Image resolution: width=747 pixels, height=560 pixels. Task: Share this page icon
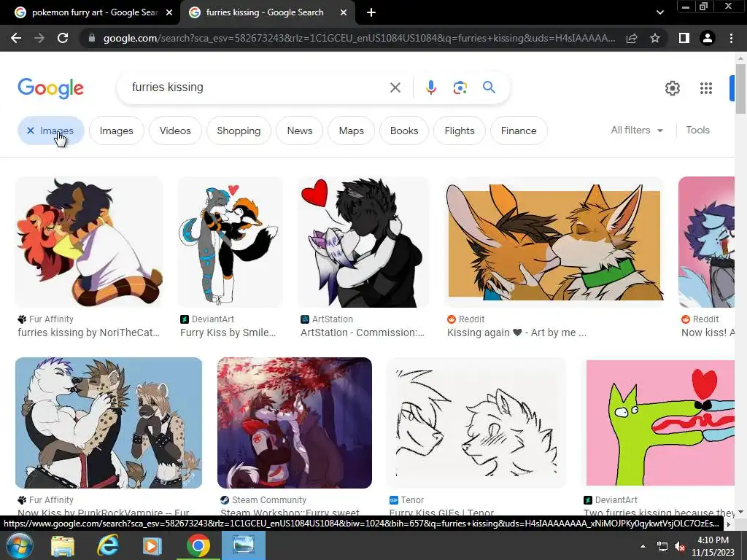(x=632, y=38)
